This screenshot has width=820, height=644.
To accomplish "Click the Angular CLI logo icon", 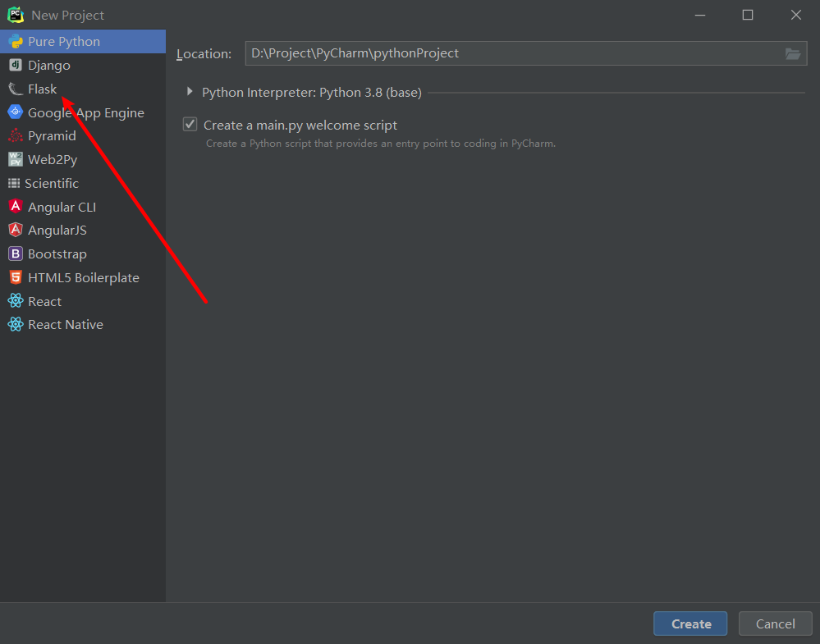I will (x=16, y=207).
